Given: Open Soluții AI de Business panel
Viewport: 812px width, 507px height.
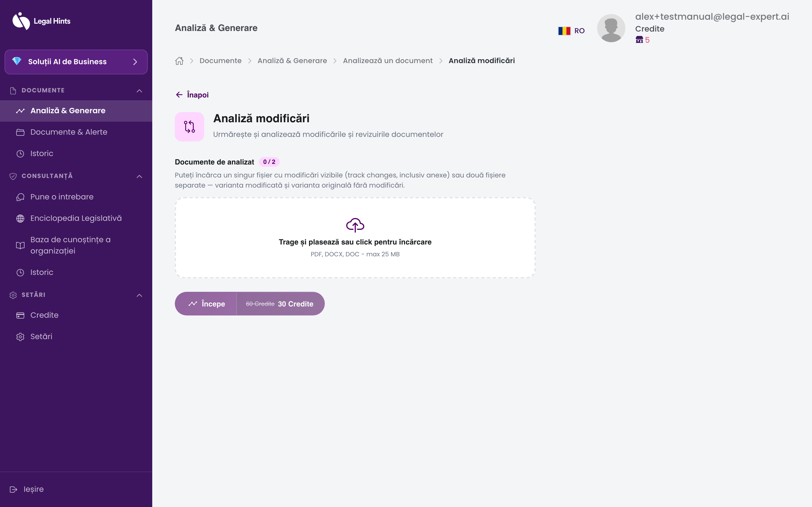Looking at the screenshot, I should (76, 62).
